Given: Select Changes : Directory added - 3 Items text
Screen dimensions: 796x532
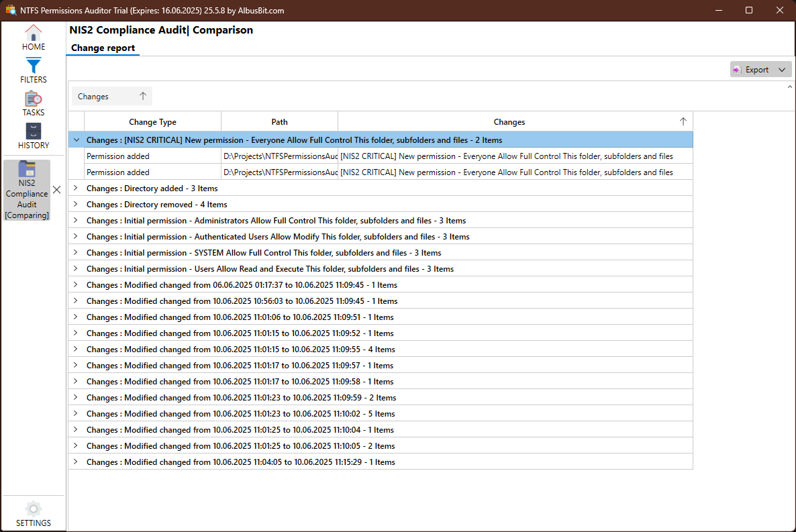Looking at the screenshot, I should pyautogui.click(x=152, y=189).
